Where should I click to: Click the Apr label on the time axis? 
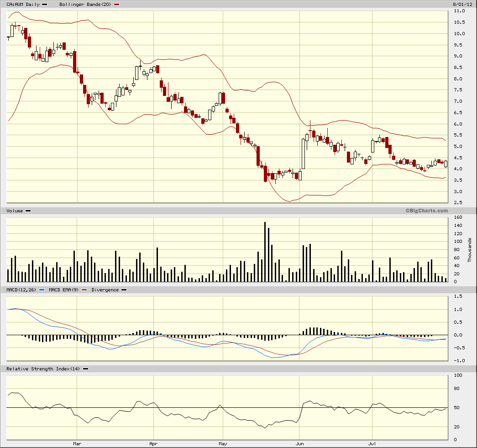(x=153, y=444)
